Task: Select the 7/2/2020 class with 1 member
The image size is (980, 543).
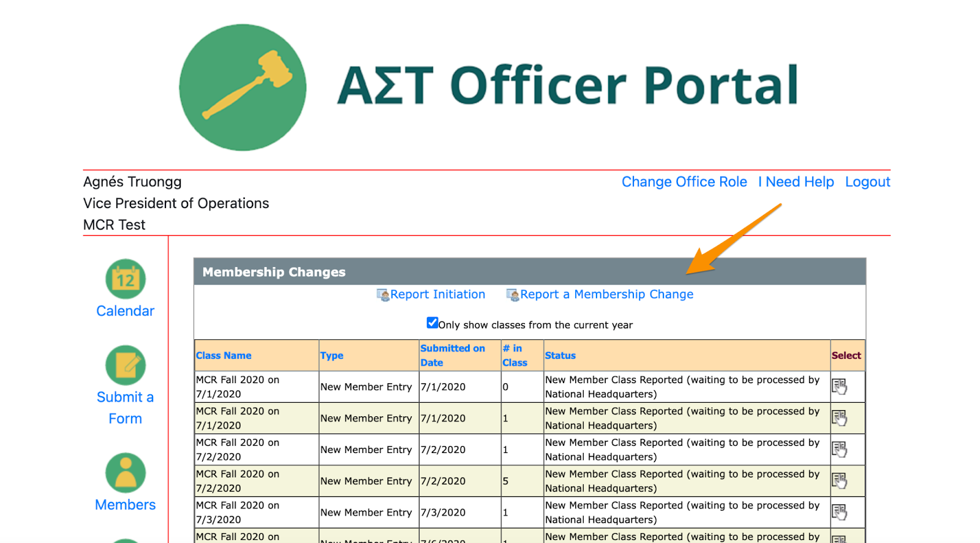Action: pos(839,449)
